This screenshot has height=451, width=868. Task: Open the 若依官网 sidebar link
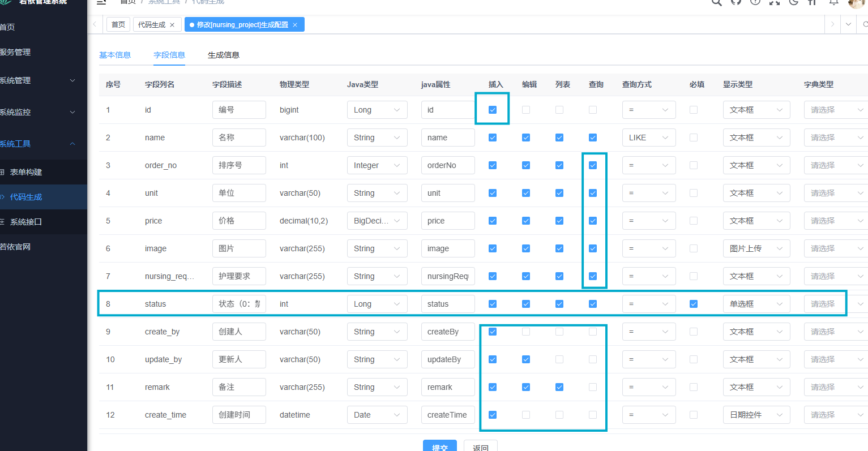click(44, 247)
